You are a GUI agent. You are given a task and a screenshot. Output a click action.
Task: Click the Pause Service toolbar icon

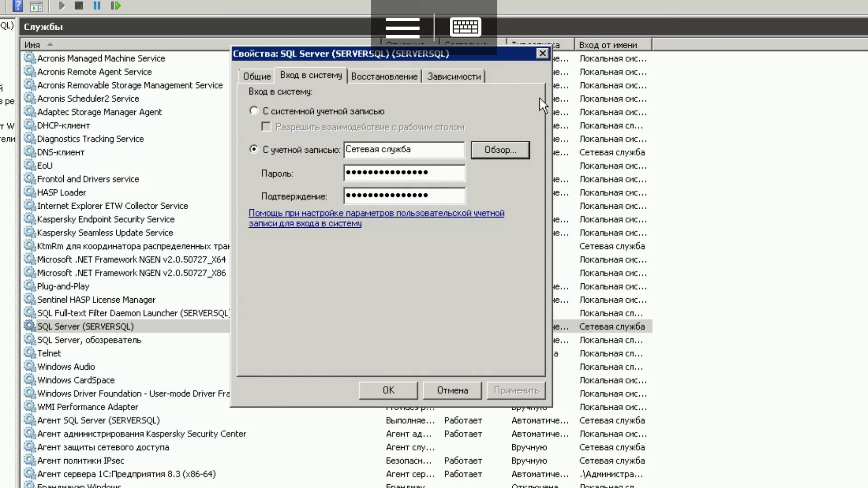[97, 6]
